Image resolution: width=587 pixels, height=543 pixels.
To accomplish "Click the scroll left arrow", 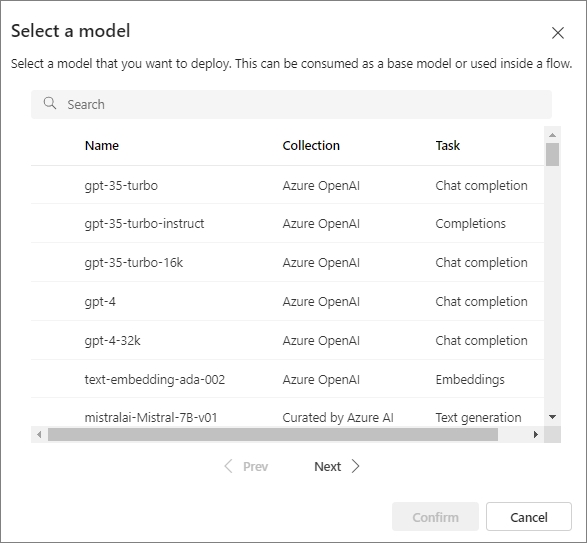I will click(x=39, y=434).
